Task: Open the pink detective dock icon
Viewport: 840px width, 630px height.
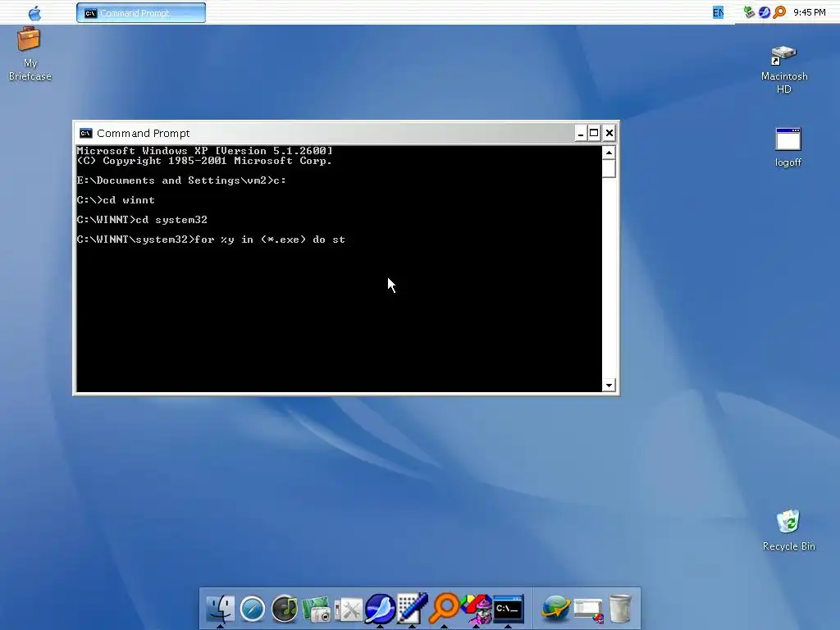Action: coord(477,609)
